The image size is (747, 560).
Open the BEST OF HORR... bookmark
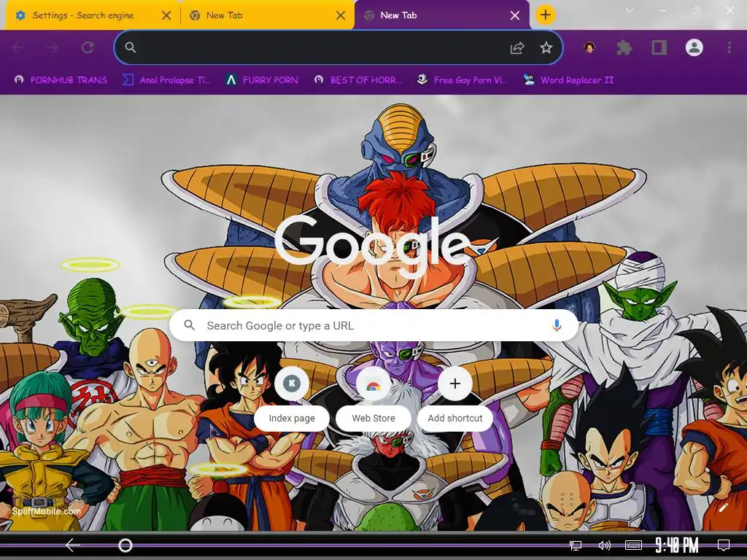357,80
